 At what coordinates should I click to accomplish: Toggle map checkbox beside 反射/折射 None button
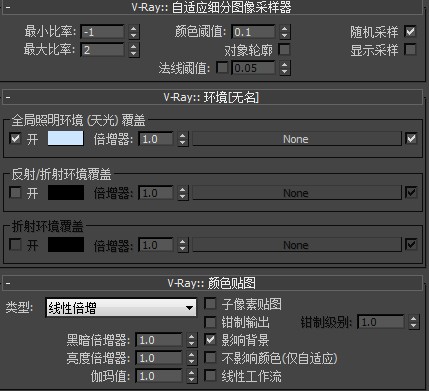(411, 192)
